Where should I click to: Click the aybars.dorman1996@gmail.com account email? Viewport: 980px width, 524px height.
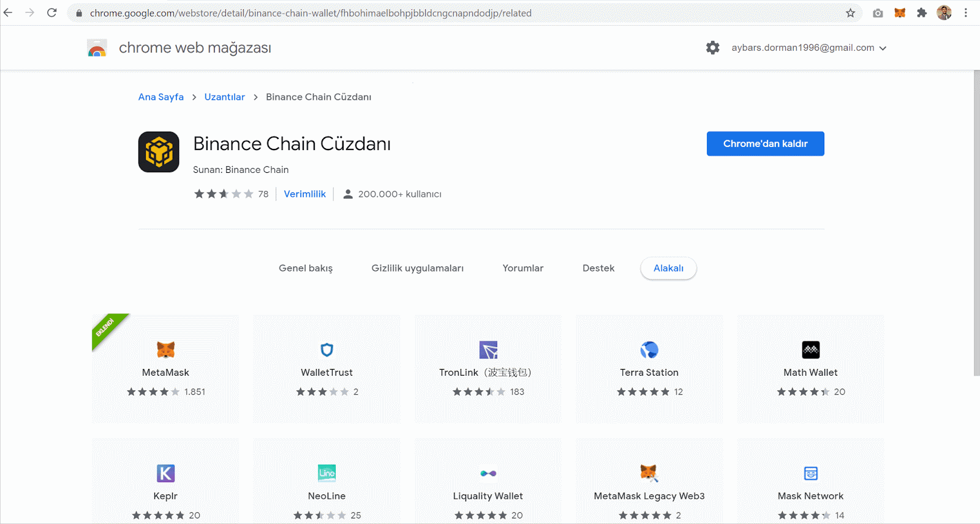coord(803,48)
